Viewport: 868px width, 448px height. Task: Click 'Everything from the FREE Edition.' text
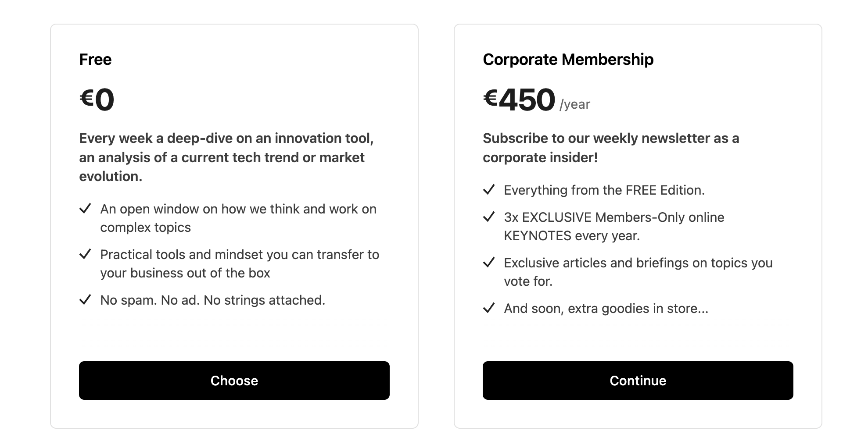[604, 190]
